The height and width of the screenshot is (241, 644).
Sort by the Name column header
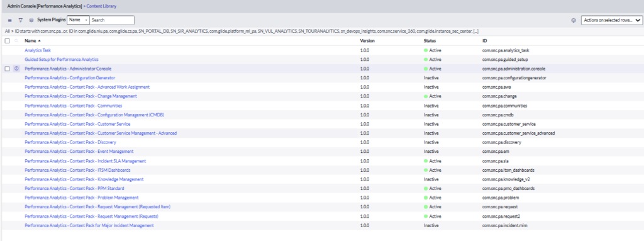[x=30, y=41]
